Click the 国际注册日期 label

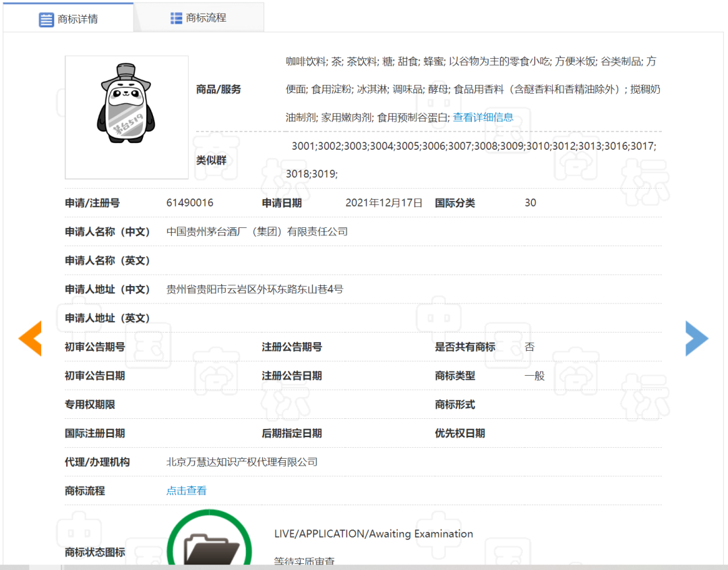[x=95, y=434]
